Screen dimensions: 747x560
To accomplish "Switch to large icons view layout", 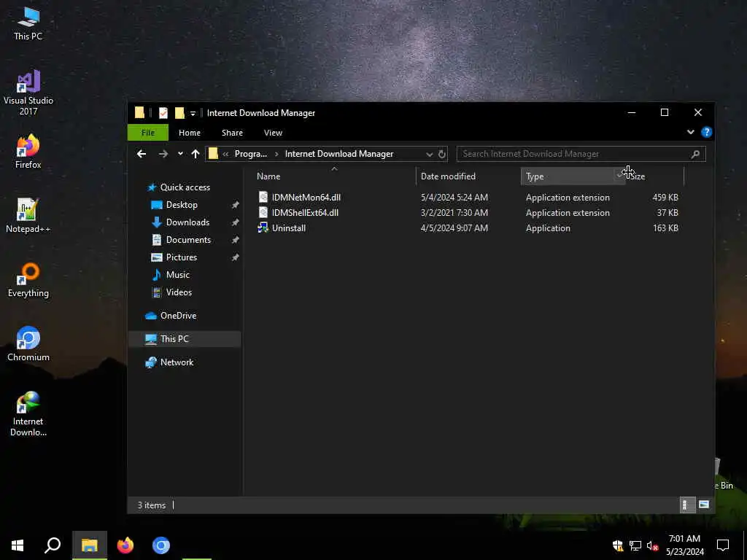I will click(704, 505).
